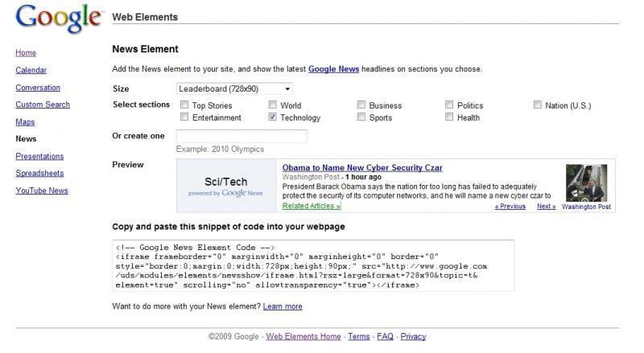This screenshot has width=644, height=353.
Task: Click the embed code snippet box
Action: (313, 265)
